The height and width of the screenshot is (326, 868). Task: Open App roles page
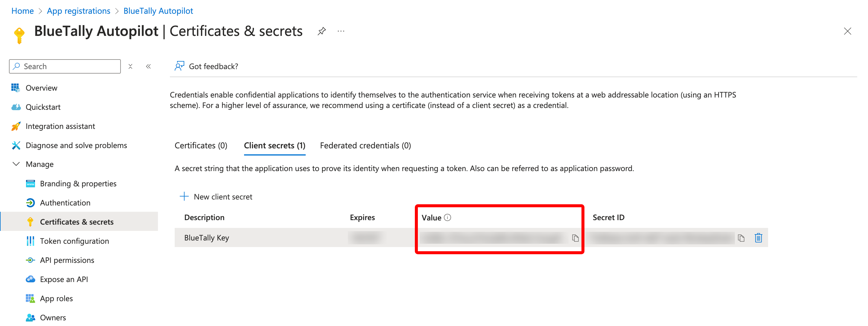(56, 298)
